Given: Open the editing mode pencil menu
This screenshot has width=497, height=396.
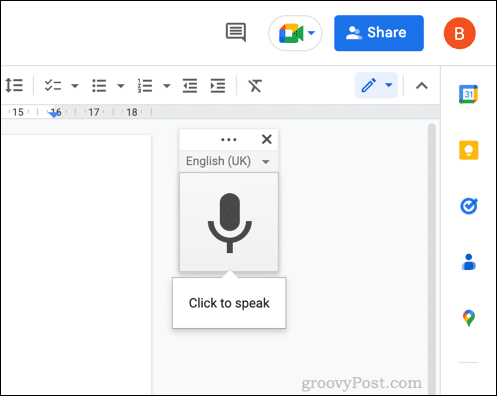Looking at the screenshot, I should (376, 85).
